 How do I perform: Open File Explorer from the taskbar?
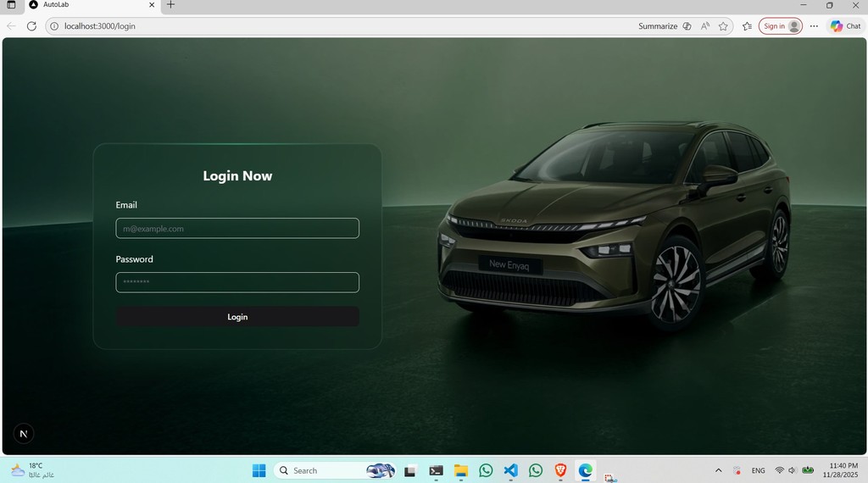(x=460, y=471)
